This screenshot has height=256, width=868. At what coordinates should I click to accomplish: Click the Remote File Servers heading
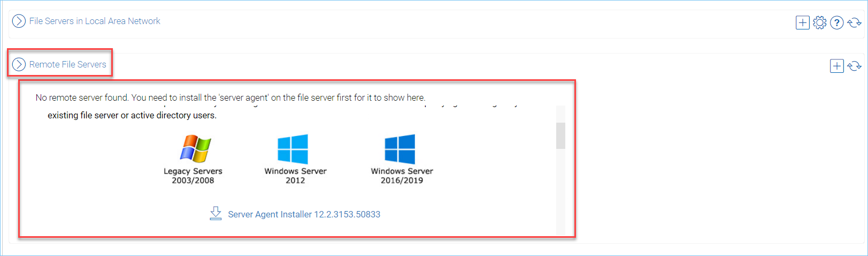pyautogui.click(x=68, y=64)
